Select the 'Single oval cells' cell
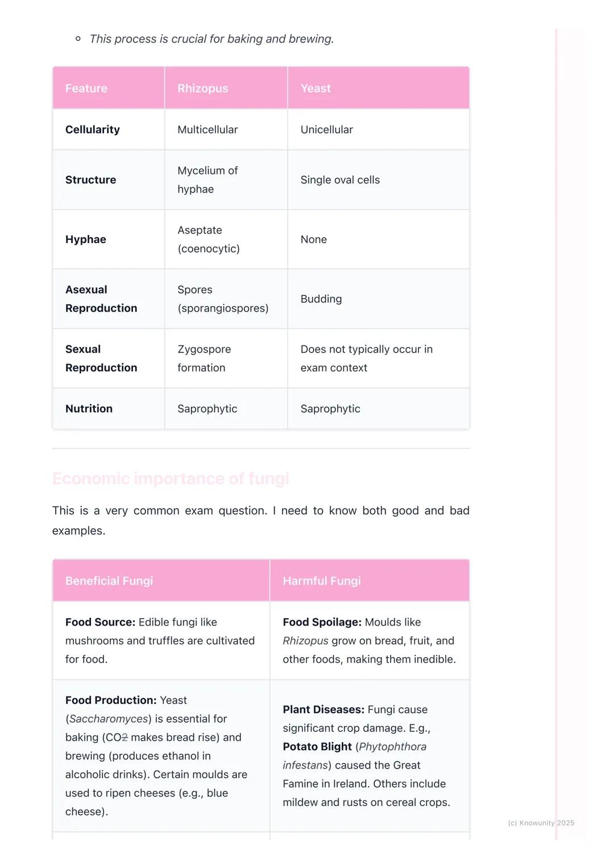The height and width of the screenshot is (868, 614). (x=340, y=180)
